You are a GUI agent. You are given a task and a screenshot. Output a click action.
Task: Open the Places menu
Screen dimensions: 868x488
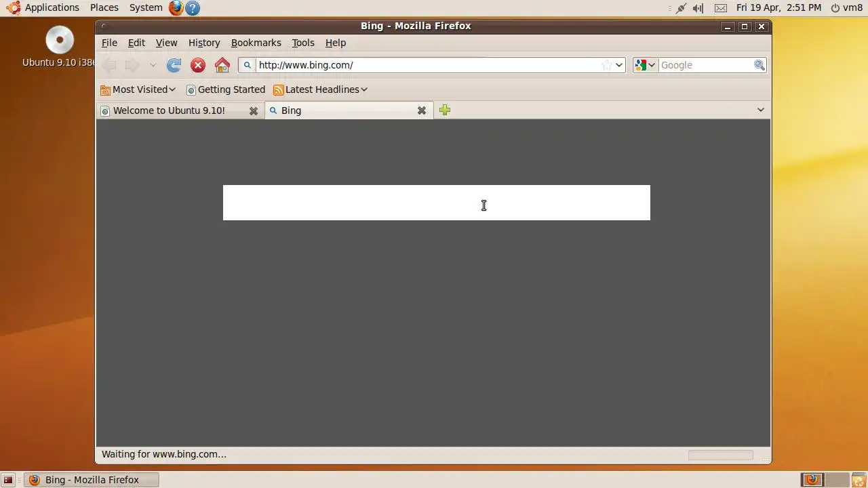pyautogui.click(x=104, y=7)
